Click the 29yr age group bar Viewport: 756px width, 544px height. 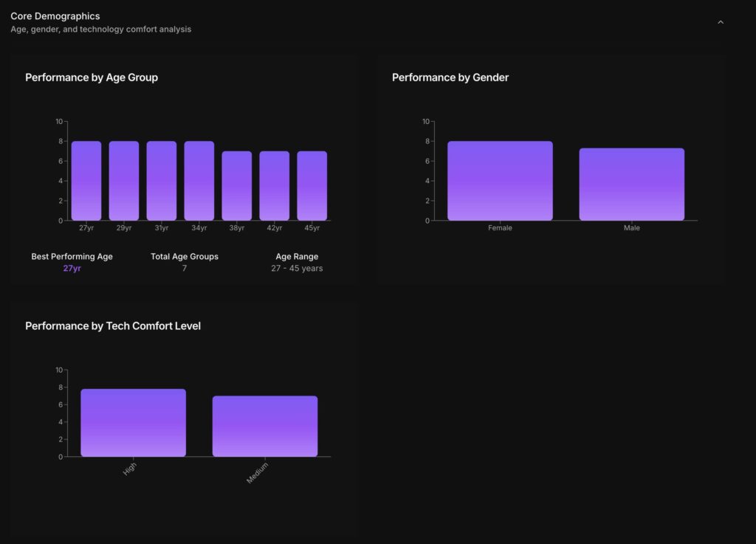pyautogui.click(x=124, y=181)
